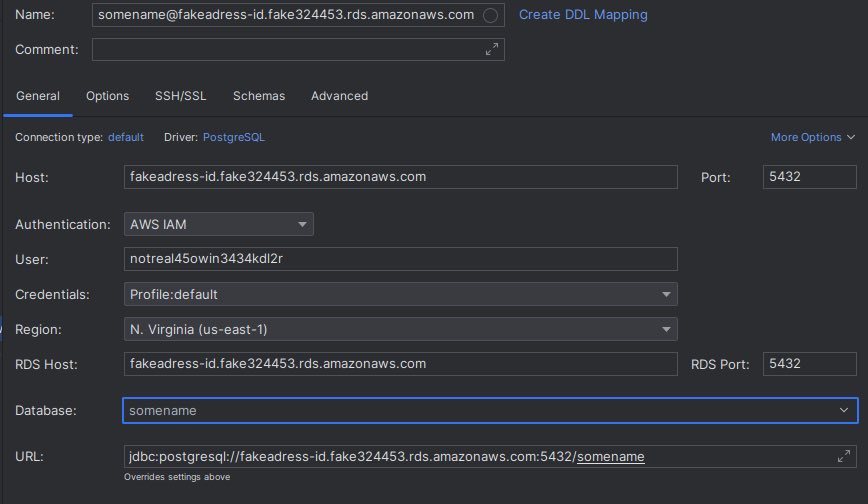The image size is (868, 504).
Task: Click the PostgreSQL driver link
Action: coord(234,137)
